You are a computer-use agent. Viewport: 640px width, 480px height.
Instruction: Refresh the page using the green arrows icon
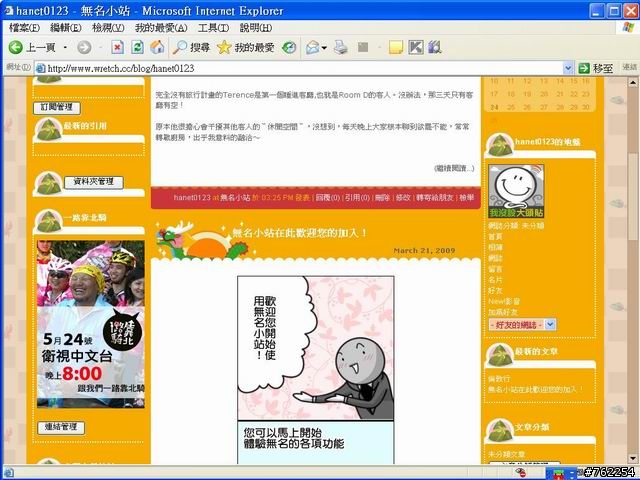[137, 48]
